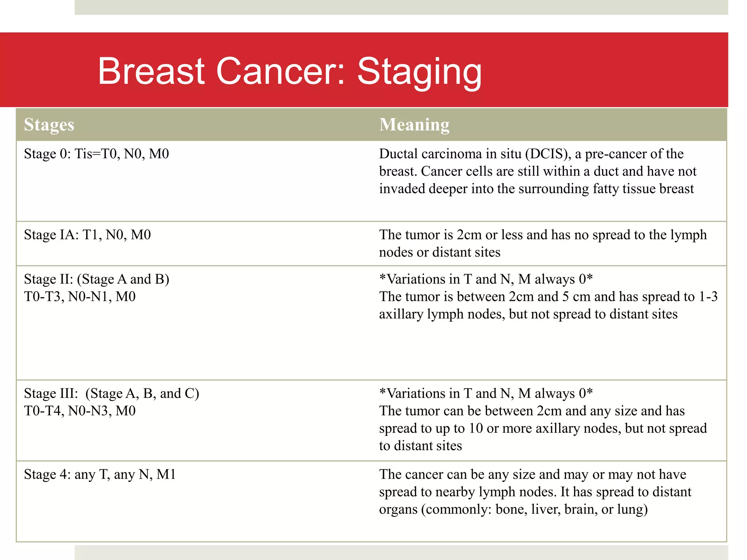Viewport: 747px width, 560px height.
Task: Select 'Stage III: (Stage A, B, and C)' line
Action: pyautogui.click(x=112, y=393)
